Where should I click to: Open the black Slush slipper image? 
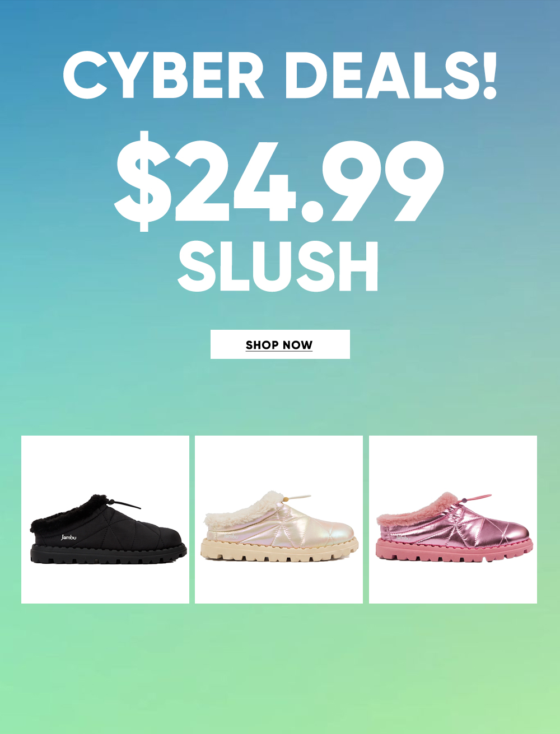point(105,520)
